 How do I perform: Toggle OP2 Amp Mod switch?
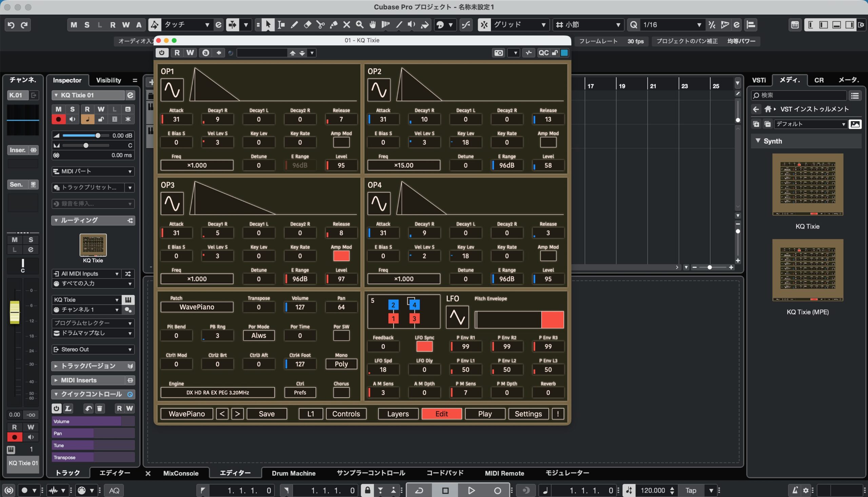click(548, 142)
